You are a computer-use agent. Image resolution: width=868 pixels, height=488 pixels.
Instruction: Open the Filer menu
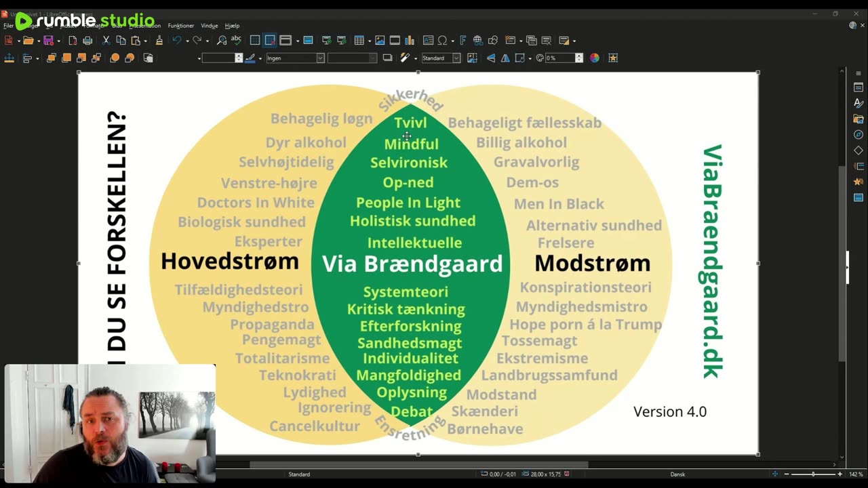(8, 26)
